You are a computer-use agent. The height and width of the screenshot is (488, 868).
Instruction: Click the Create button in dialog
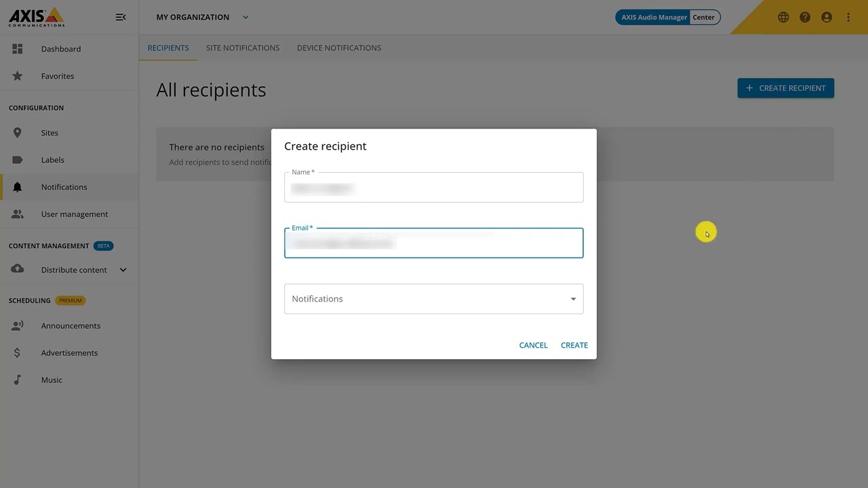pyautogui.click(x=574, y=345)
